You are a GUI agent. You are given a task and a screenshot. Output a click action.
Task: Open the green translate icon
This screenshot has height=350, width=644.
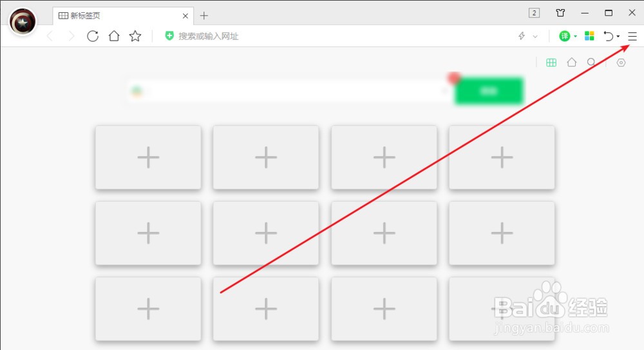click(x=565, y=36)
